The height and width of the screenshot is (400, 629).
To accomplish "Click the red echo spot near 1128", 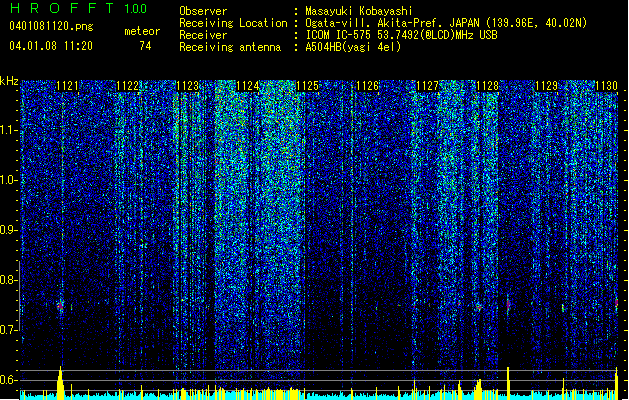I will click(x=479, y=307).
